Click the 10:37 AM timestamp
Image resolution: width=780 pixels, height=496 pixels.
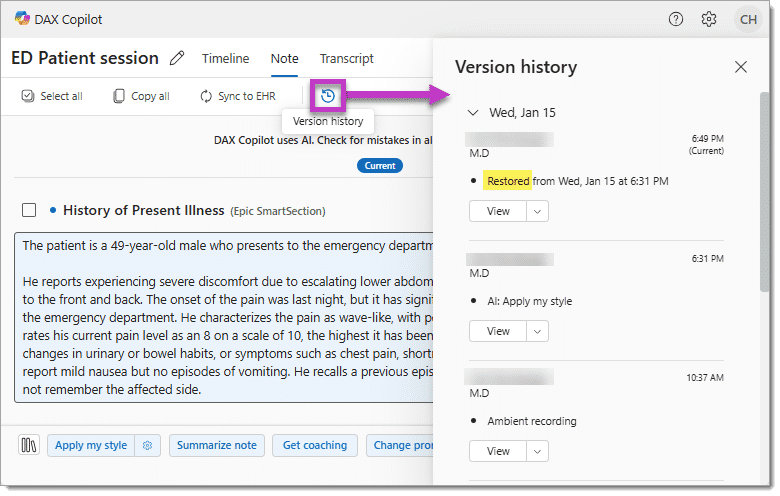[705, 378]
